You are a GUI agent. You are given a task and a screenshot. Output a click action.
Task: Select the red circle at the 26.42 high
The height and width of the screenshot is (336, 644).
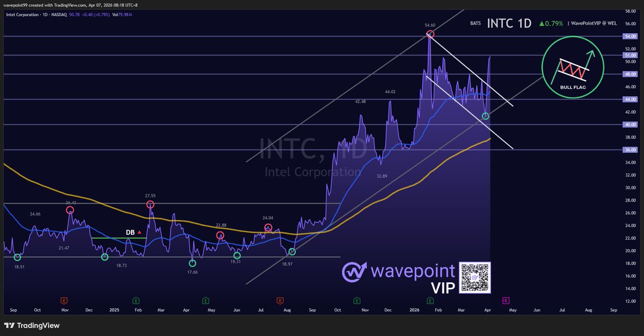tap(70, 210)
